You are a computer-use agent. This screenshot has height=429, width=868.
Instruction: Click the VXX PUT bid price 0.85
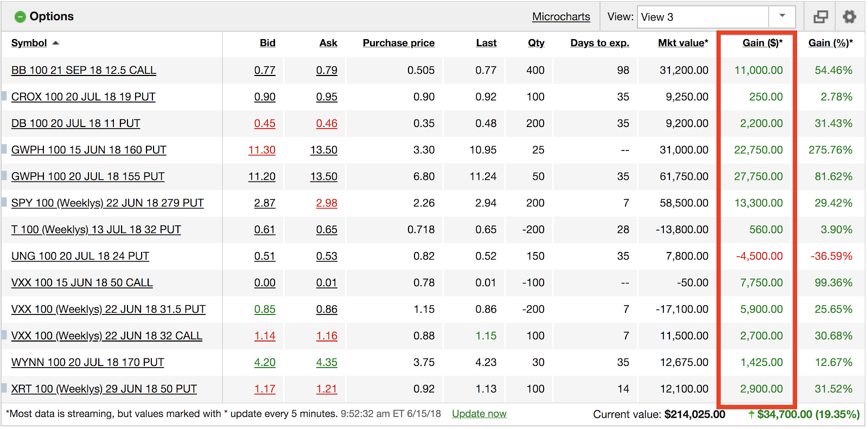click(x=265, y=310)
